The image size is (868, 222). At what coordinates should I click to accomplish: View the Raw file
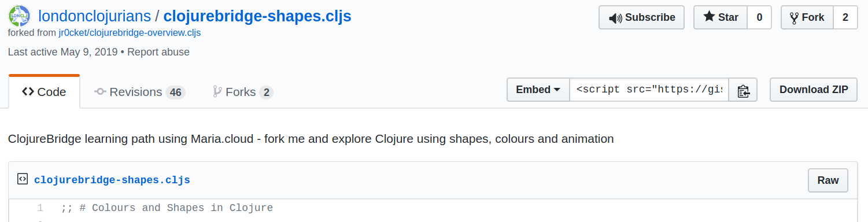828,180
